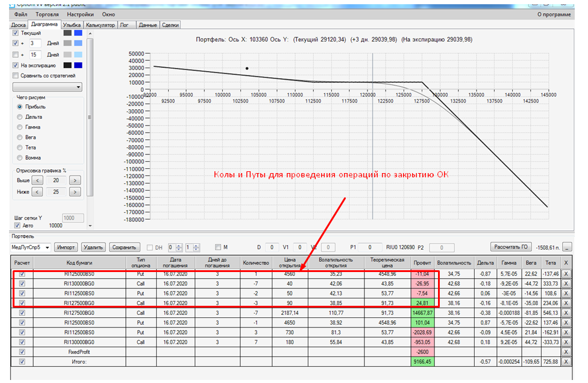This screenshot has height=383, width=588.
Task: Increase the Выше percent with right arrow
Action: click(x=75, y=180)
